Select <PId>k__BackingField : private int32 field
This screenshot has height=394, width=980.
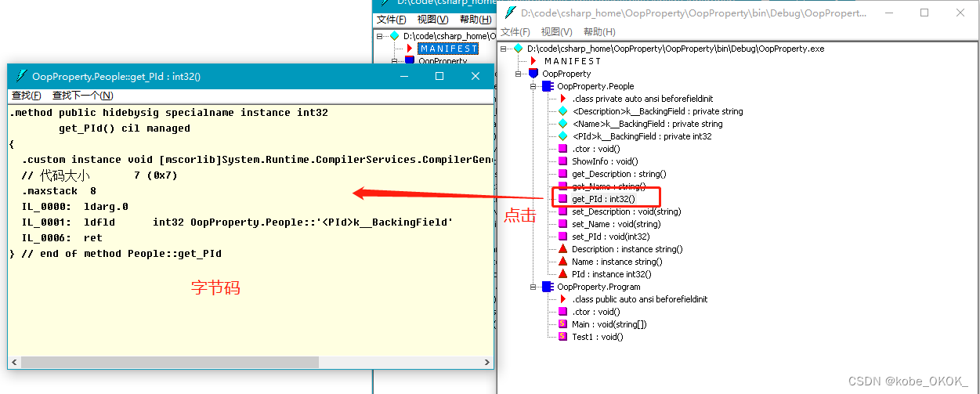(x=642, y=136)
